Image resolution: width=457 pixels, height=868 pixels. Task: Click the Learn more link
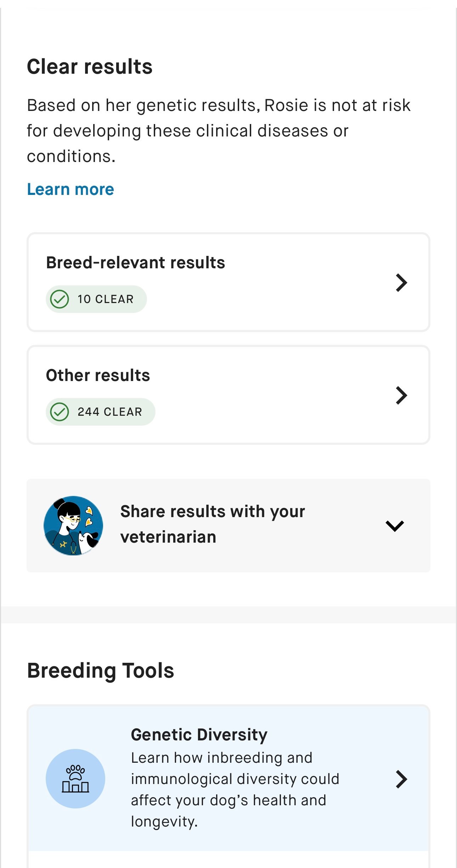click(x=70, y=190)
